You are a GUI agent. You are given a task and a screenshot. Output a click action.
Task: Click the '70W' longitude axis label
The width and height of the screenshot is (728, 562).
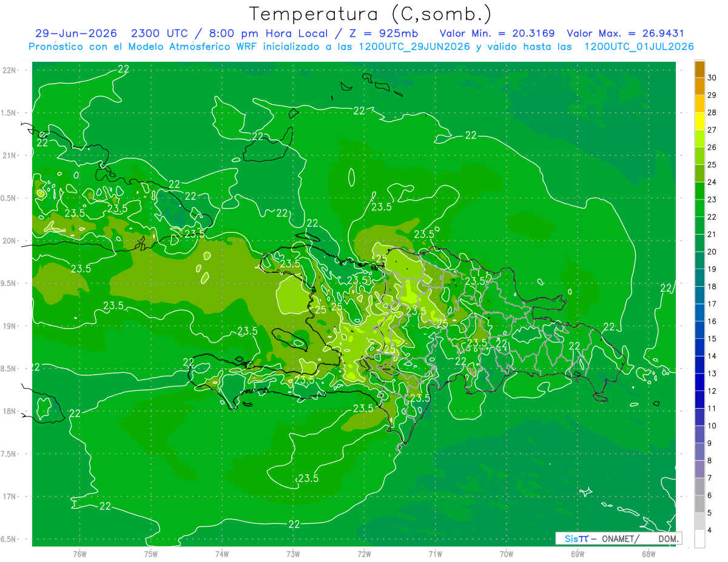(x=507, y=554)
